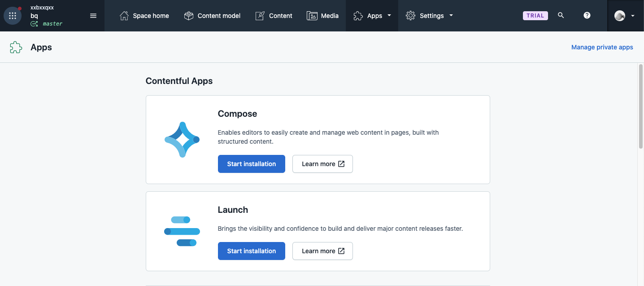Click the search magnifier icon
644x286 pixels.
pos(561,15)
